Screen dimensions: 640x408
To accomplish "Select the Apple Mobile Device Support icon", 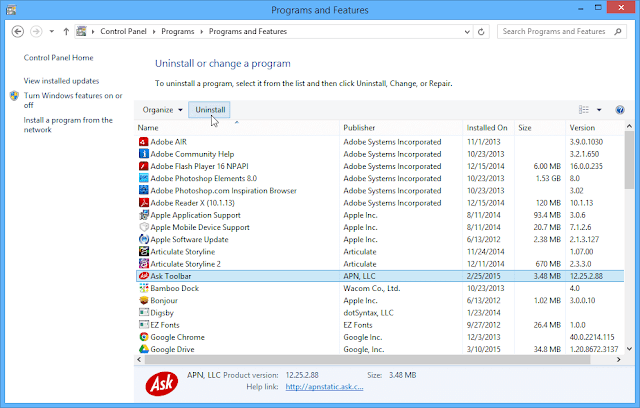I will tap(144, 227).
